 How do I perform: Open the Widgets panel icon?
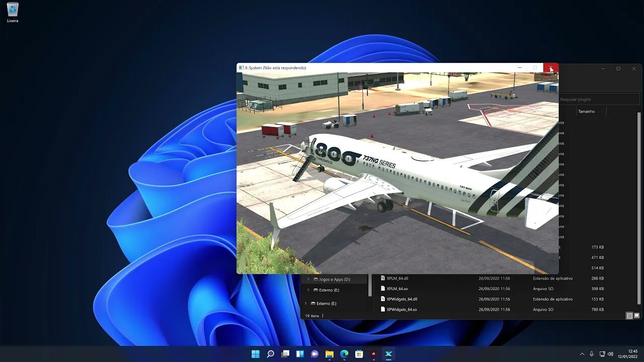coord(300,354)
